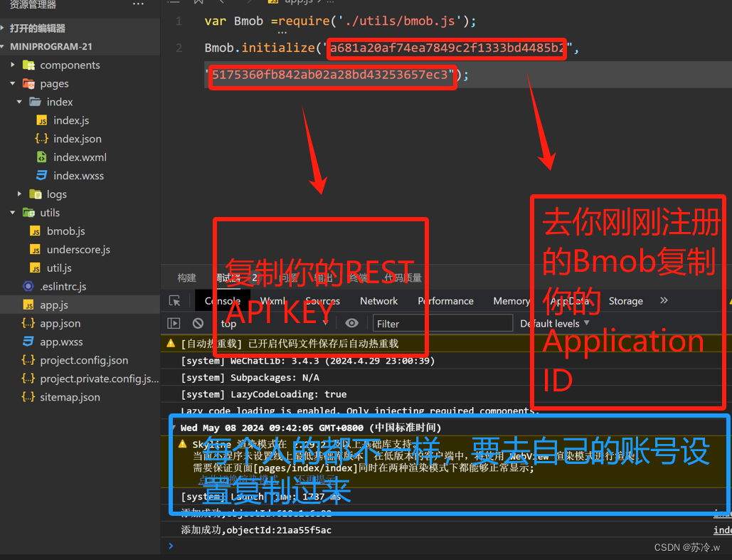Click the sitemap.json braces icon
The image size is (732, 560).
tap(28, 397)
